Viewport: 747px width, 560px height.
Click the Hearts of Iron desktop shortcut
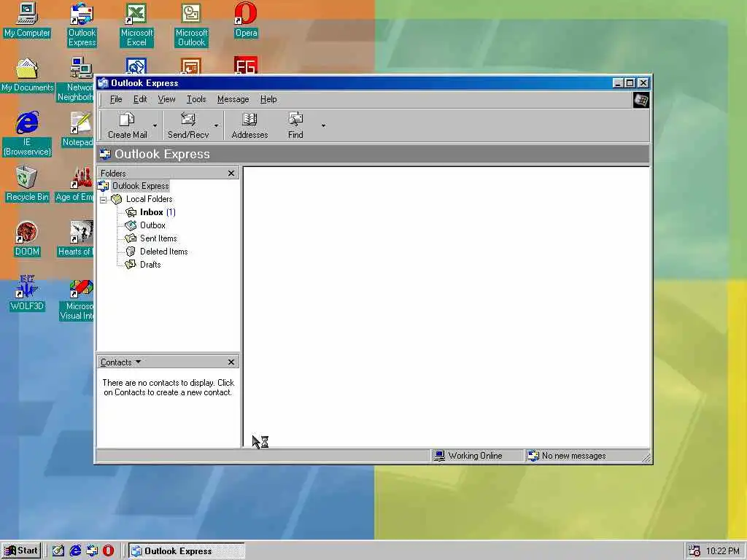(76, 239)
